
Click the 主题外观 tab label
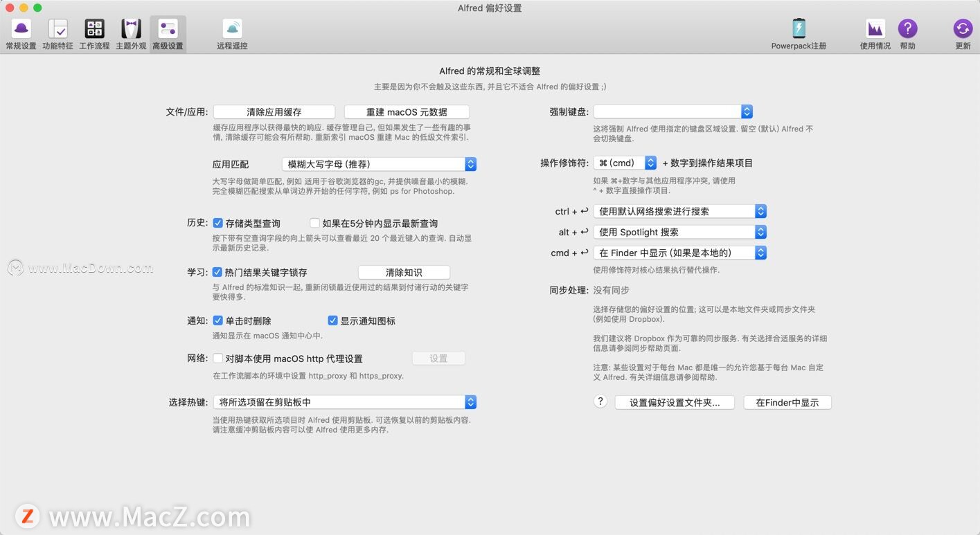[131, 46]
